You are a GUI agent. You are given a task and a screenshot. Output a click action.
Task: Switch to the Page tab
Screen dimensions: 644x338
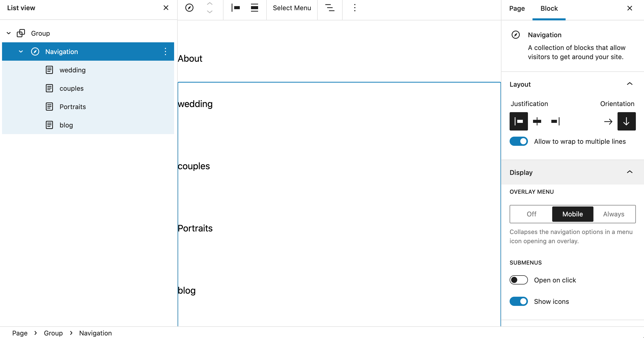tap(517, 8)
